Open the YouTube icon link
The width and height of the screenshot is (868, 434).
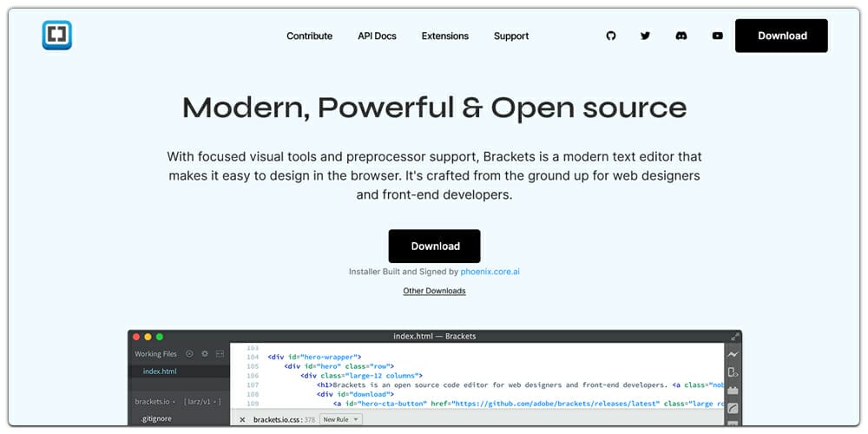click(x=717, y=36)
